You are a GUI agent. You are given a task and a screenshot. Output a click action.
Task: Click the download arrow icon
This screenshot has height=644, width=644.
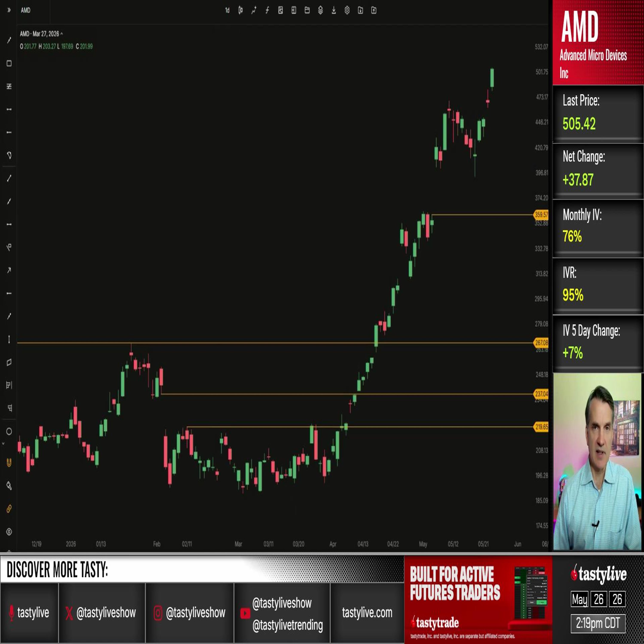(334, 10)
